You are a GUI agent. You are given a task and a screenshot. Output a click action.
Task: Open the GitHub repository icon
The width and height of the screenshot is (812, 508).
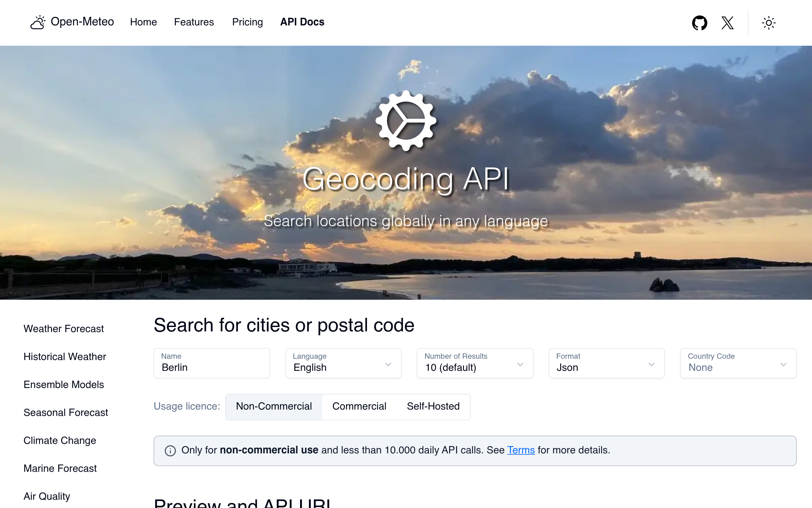[x=700, y=23]
